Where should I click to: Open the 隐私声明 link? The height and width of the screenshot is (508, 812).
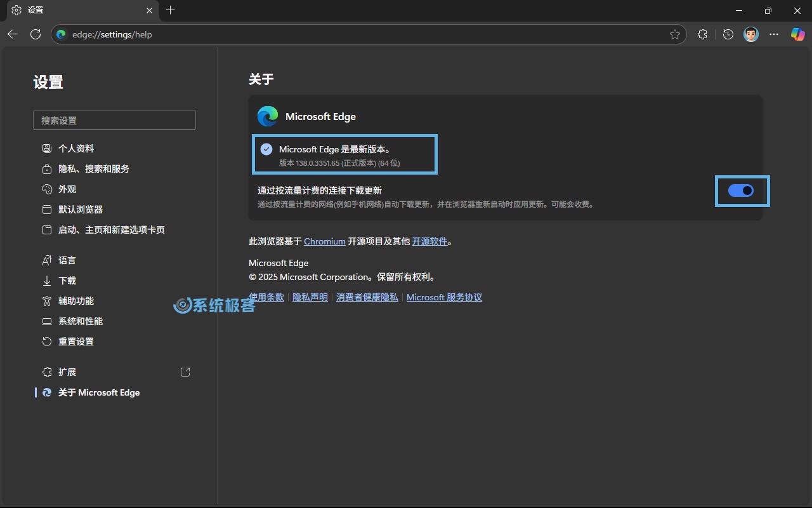(x=310, y=297)
